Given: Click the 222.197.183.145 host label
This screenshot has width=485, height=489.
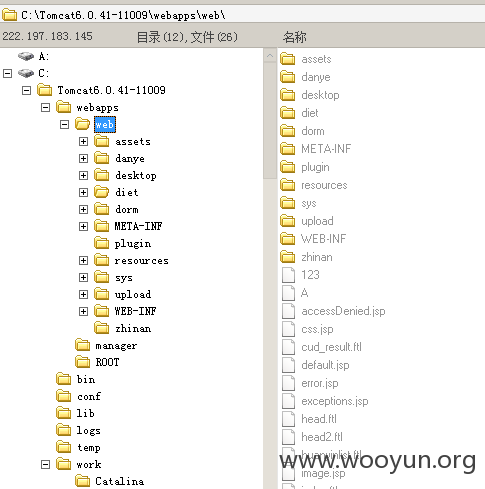Looking at the screenshot, I should click(48, 36).
